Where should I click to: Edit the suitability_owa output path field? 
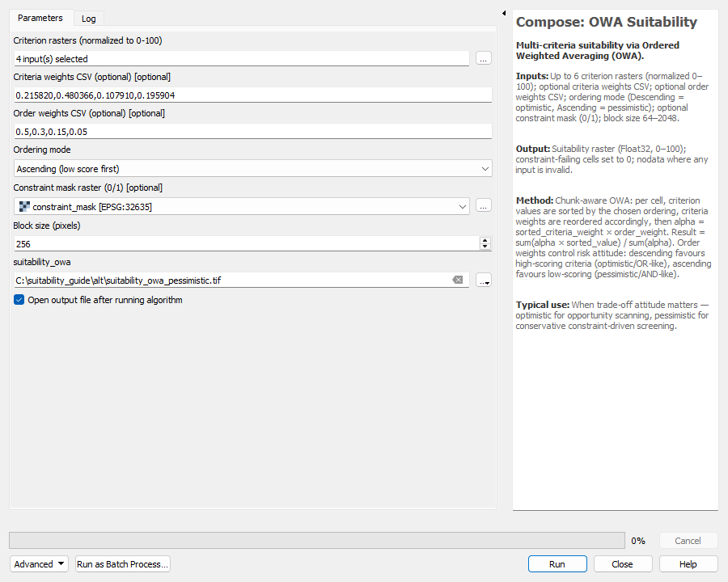232,280
